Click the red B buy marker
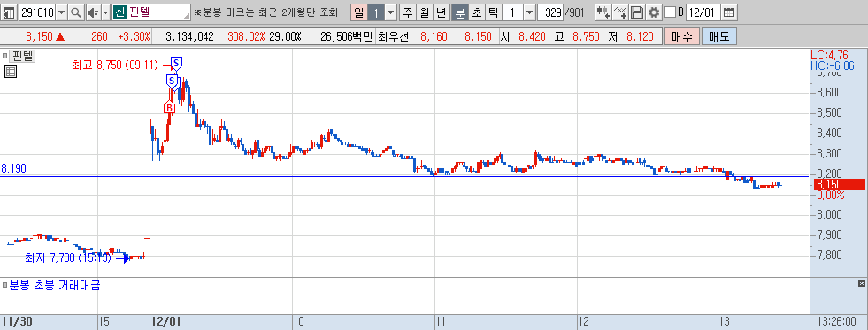This screenshot has width=868, height=330. pos(169,107)
